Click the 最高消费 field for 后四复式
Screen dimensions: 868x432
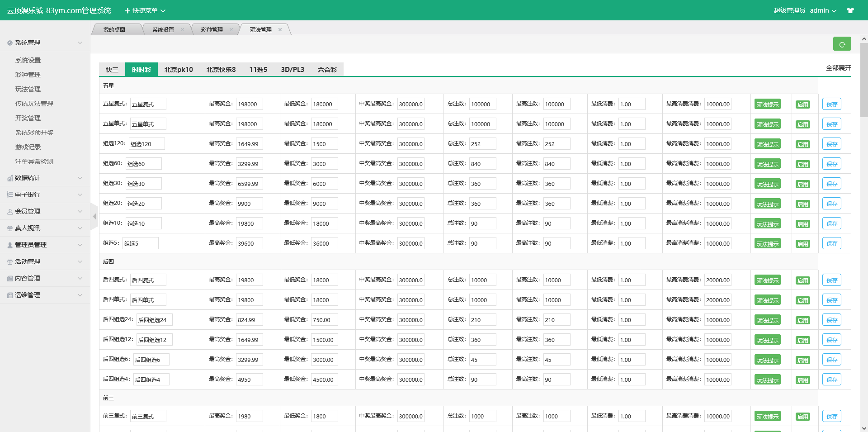[718, 280]
